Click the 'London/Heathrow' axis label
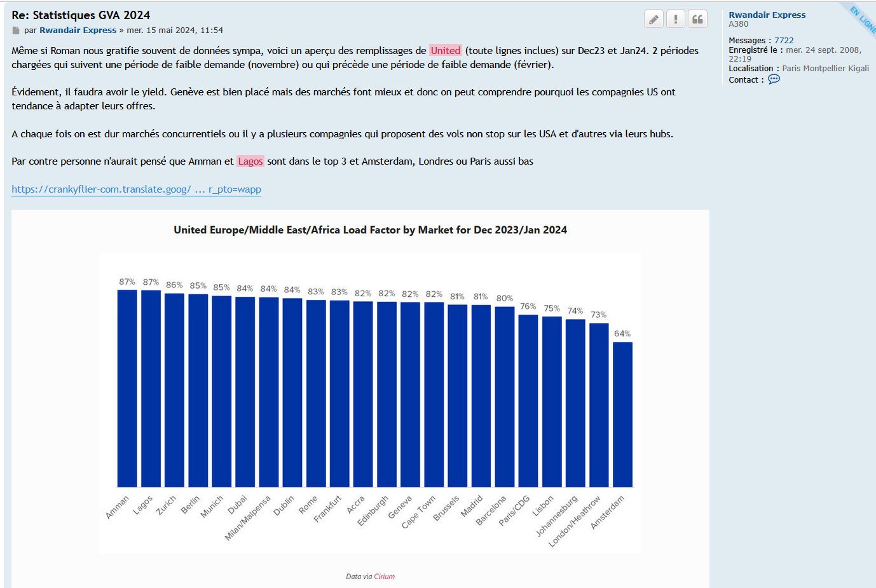Viewport: 876px width, 588px height. pos(575,521)
